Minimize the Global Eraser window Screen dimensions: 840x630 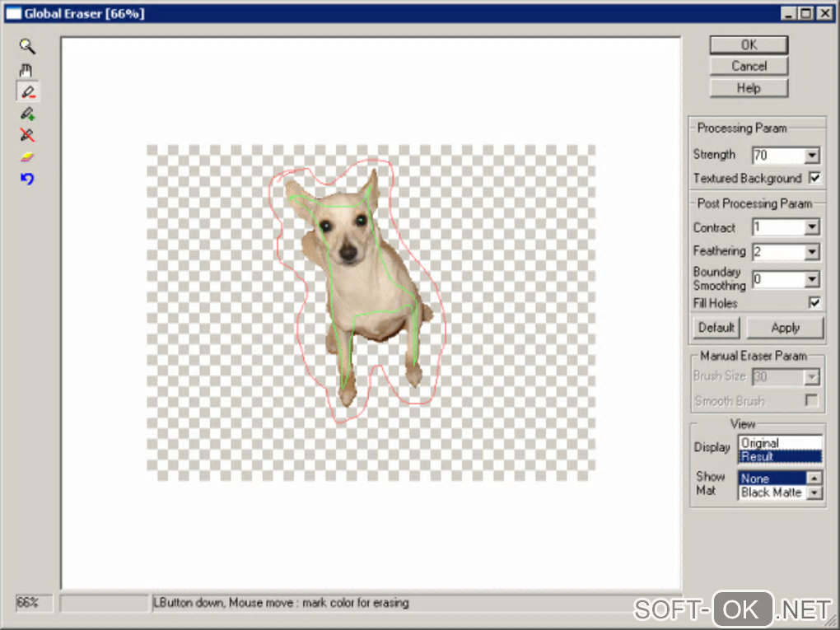[788, 13]
